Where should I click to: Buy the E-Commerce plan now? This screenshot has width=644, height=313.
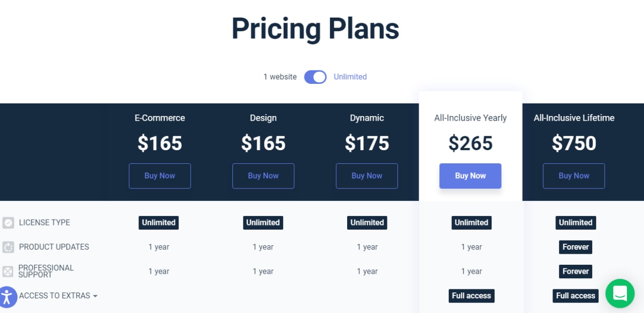[x=159, y=176]
